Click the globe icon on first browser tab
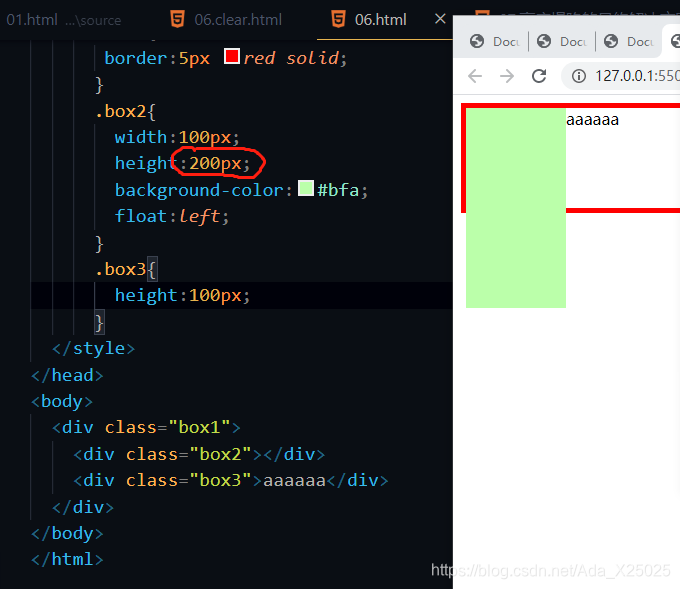The width and height of the screenshot is (680, 589). (477, 41)
